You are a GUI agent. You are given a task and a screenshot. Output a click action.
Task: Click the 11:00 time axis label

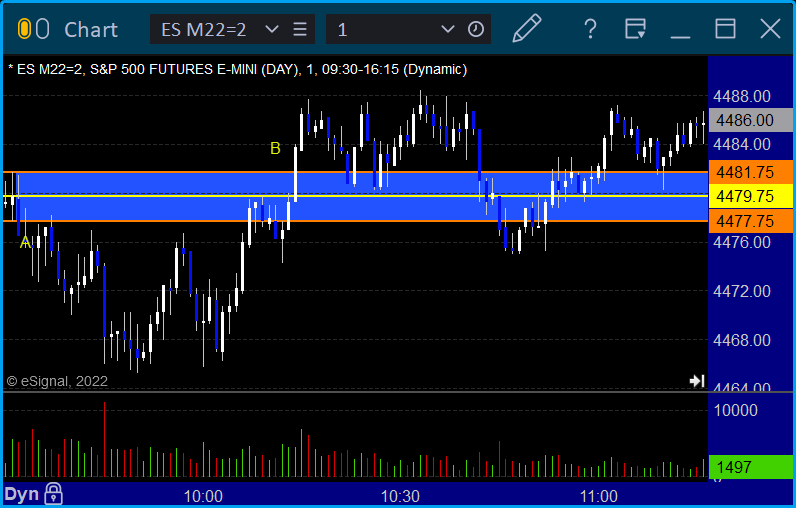[598, 496]
